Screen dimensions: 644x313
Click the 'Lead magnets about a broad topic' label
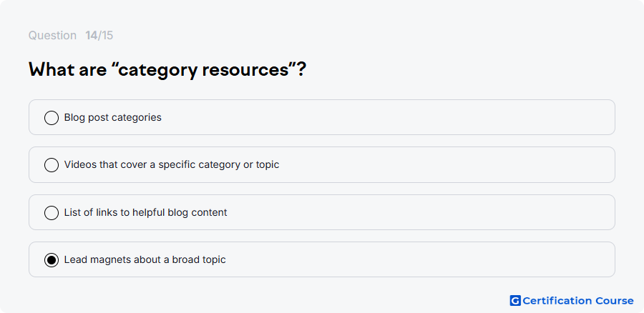(145, 259)
